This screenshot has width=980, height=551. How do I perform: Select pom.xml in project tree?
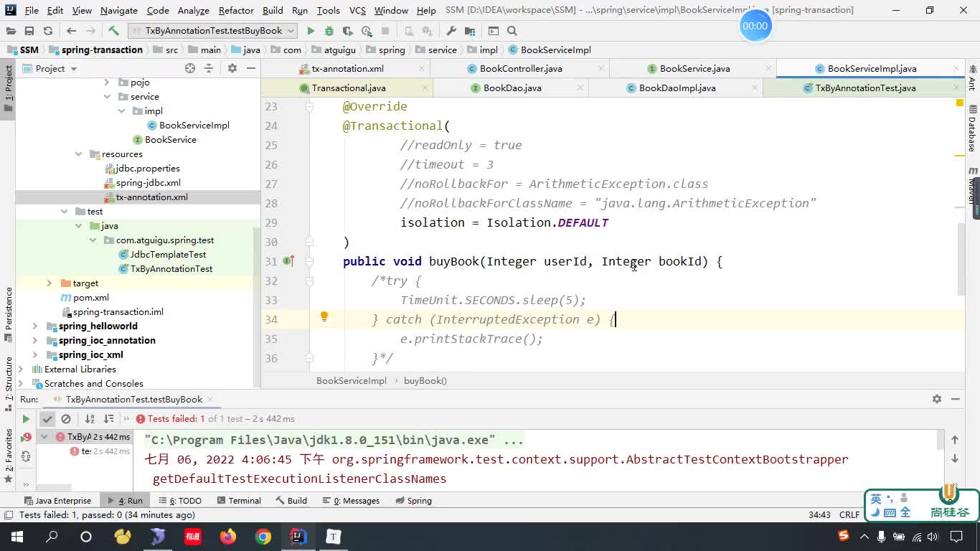[85, 298]
